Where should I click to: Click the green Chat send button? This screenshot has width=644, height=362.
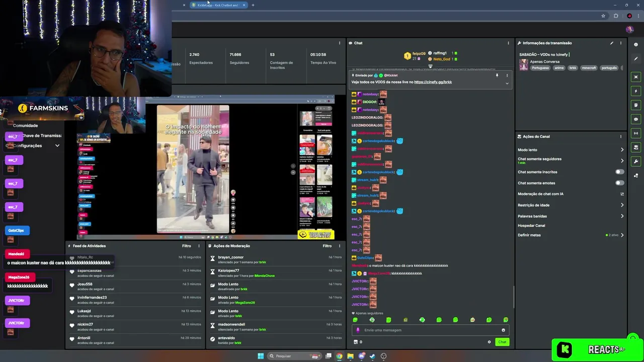point(502,342)
